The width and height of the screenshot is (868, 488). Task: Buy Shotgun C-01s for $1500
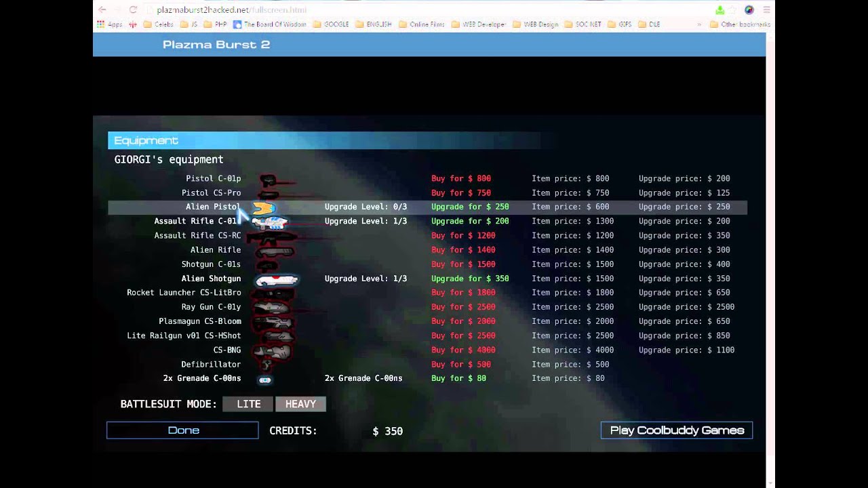tap(463, 264)
